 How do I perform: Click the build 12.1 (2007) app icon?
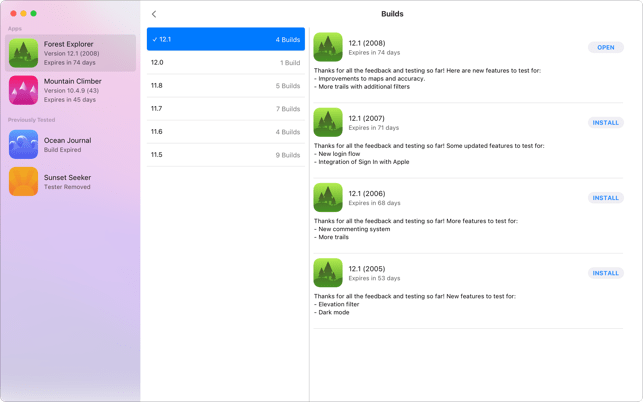click(x=328, y=122)
